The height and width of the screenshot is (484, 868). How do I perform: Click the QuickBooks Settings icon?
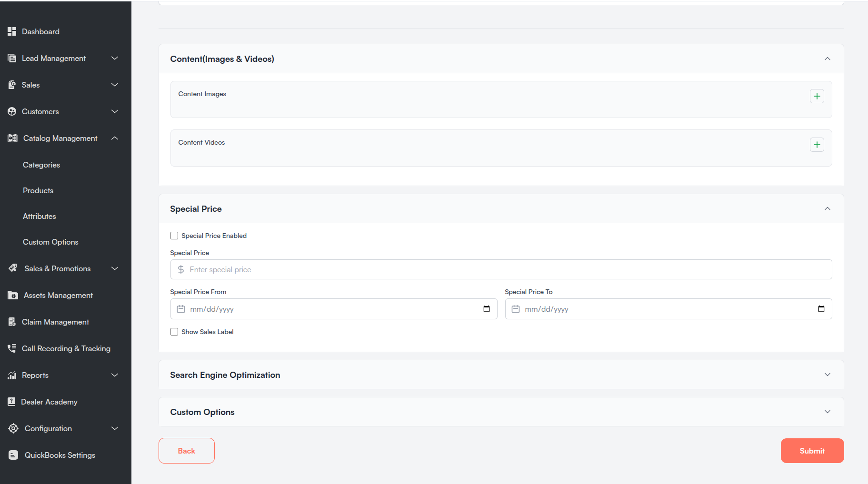pyautogui.click(x=13, y=455)
